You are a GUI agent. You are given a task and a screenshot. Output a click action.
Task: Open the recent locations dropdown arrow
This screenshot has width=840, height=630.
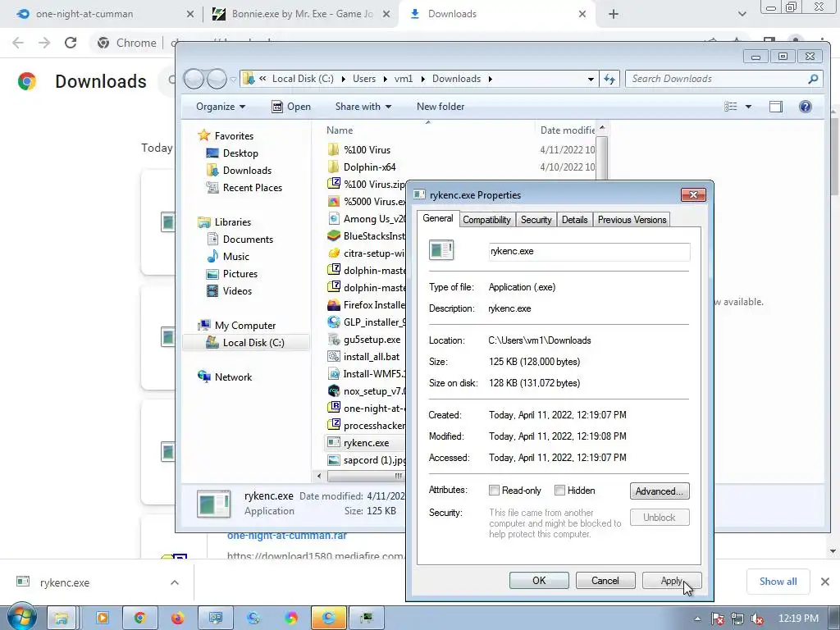coord(233,80)
